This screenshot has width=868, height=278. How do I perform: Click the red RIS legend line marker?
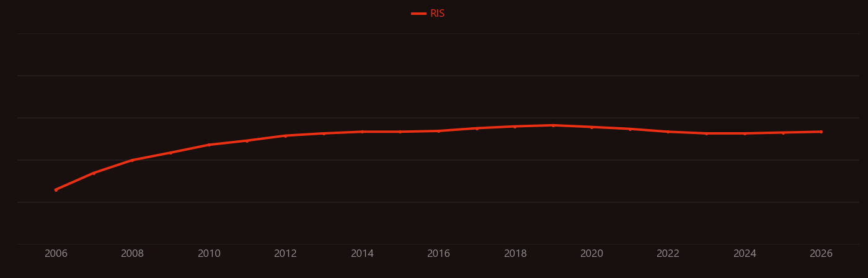click(x=418, y=14)
